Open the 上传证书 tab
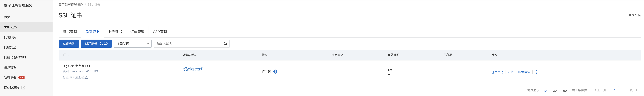The image size is (644, 96). (115, 32)
